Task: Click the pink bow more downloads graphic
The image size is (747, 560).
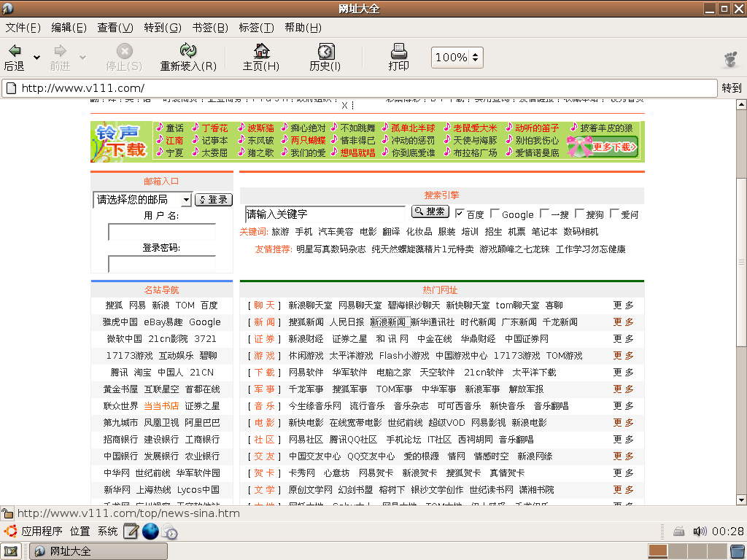Action: point(579,146)
